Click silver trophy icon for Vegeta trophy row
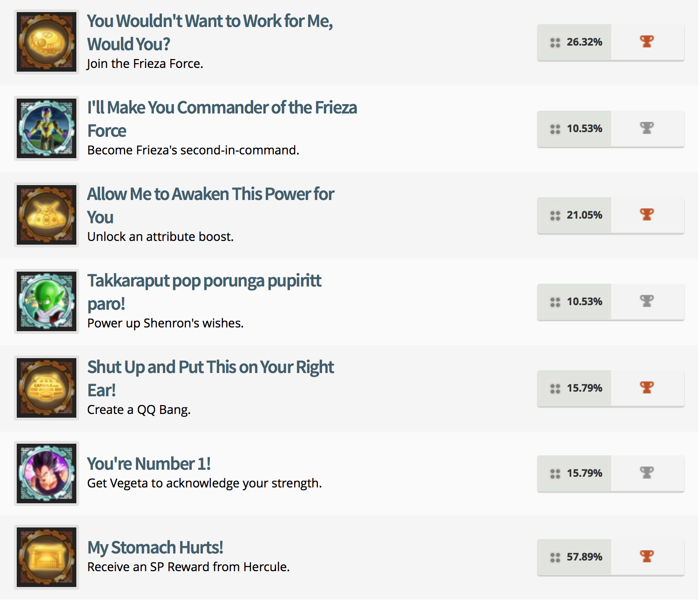The image size is (700, 600). [647, 473]
